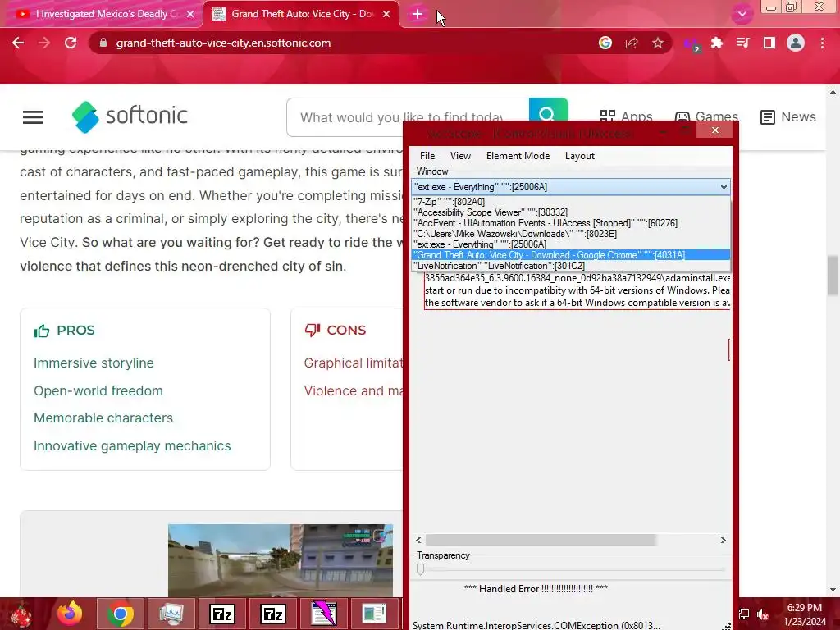
Task: Open the View menu in Scope Viewer
Action: (x=460, y=156)
